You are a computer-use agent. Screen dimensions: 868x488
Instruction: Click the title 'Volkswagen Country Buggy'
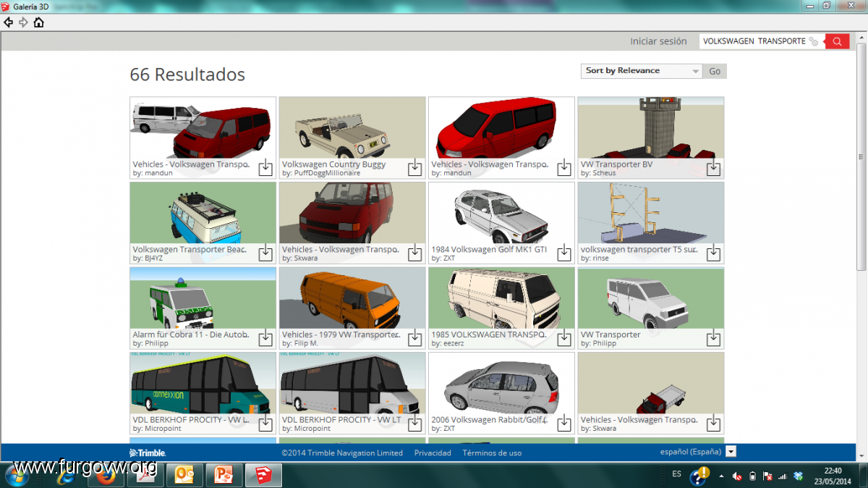(x=334, y=164)
